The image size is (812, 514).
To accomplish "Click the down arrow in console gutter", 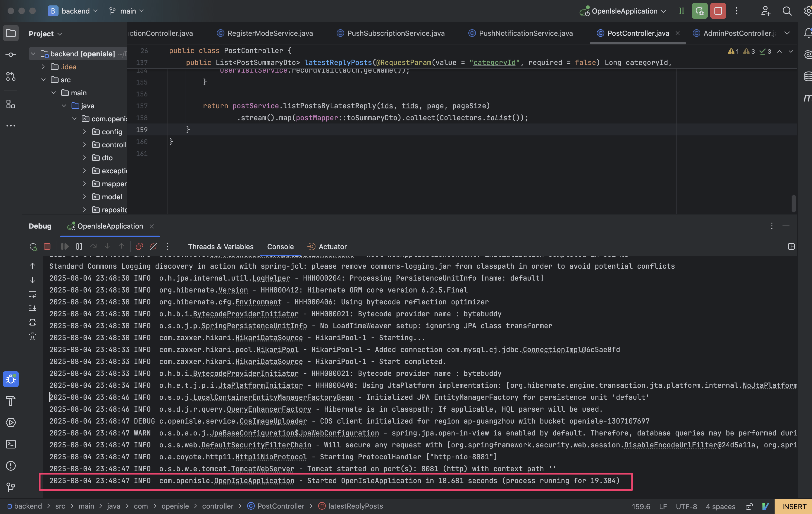I will [32, 280].
